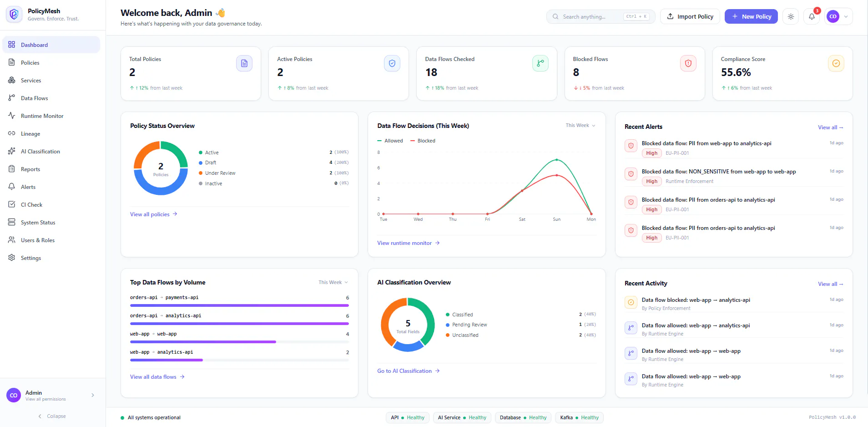
Task: Click the EU-PII-001 tag on first alert
Action: click(677, 153)
